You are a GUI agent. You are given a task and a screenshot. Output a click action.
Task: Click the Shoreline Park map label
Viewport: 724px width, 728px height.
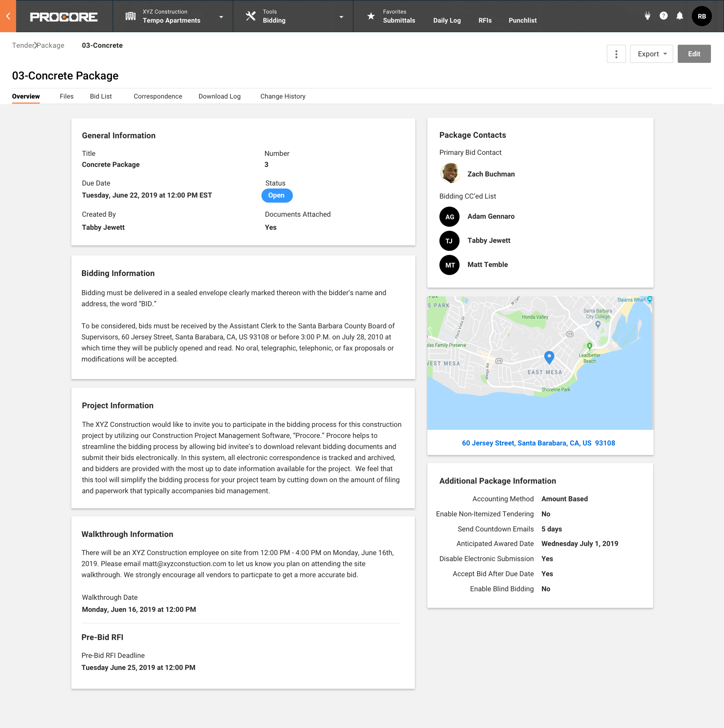[556, 389]
